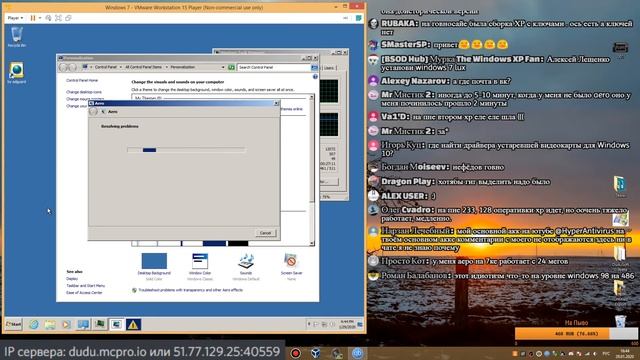Select the warning triangle troubleshooter taskbar item
Image resolution: width=640 pixels, height=360 pixels.
(x=133, y=324)
